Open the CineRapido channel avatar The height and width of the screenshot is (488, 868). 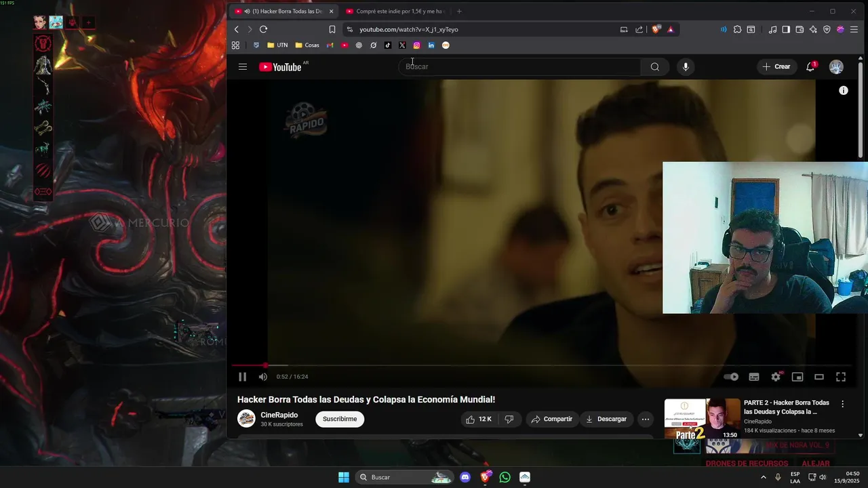[x=246, y=419]
